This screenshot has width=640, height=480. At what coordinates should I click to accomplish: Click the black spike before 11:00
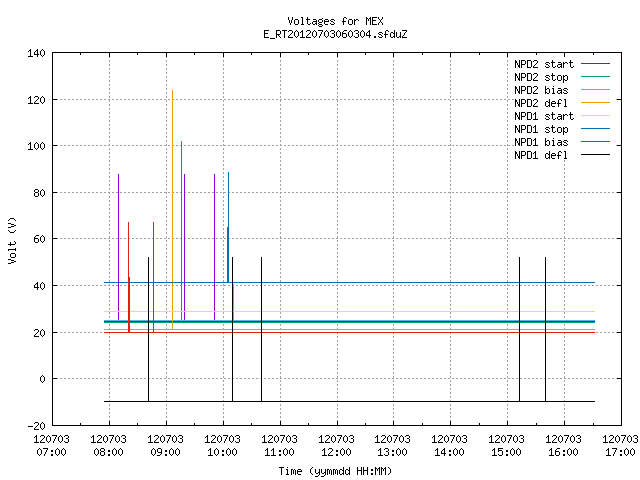pos(262,329)
